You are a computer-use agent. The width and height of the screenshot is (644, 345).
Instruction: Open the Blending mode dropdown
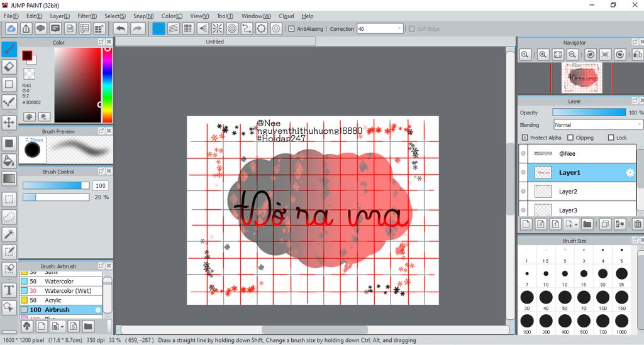(x=639, y=124)
